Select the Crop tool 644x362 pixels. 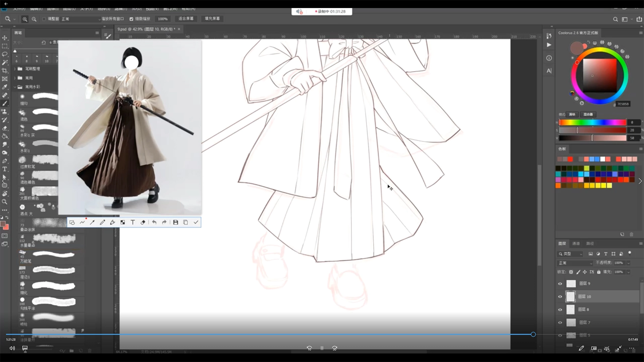pos(5,70)
